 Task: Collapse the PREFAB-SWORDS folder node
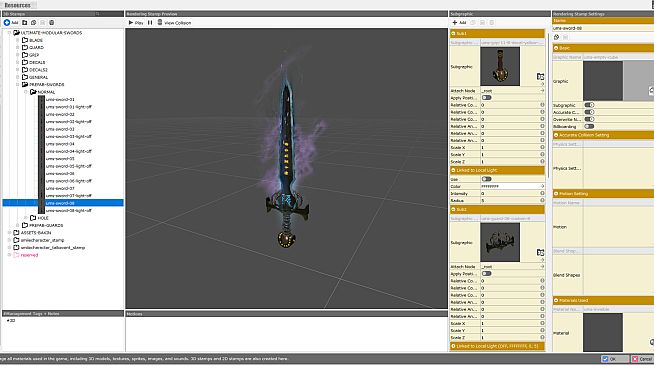[x=18, y=85]
